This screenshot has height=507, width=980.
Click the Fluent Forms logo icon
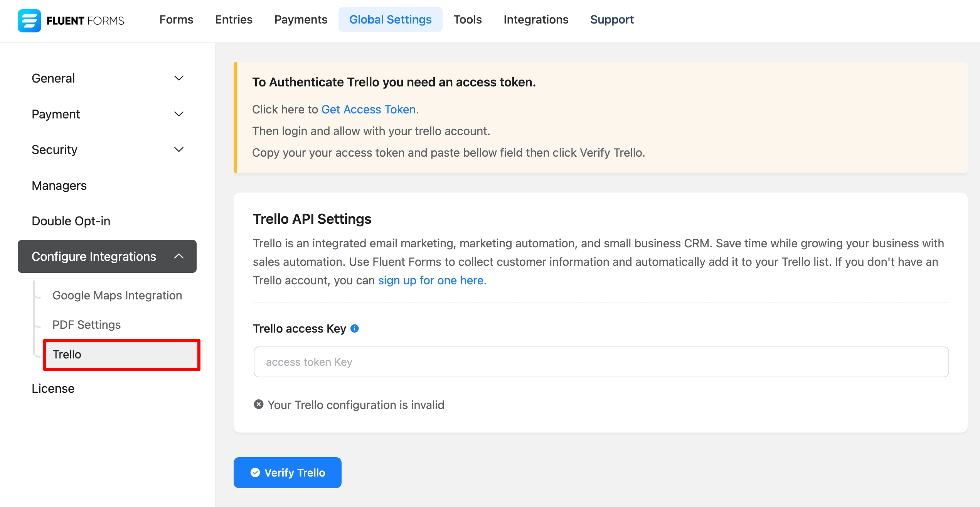click(x=29, y=20)
